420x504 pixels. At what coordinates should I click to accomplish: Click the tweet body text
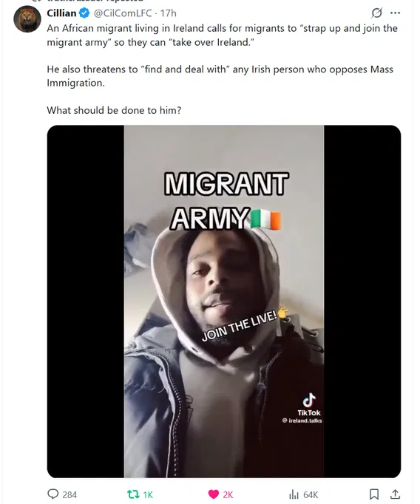[223, 69]
